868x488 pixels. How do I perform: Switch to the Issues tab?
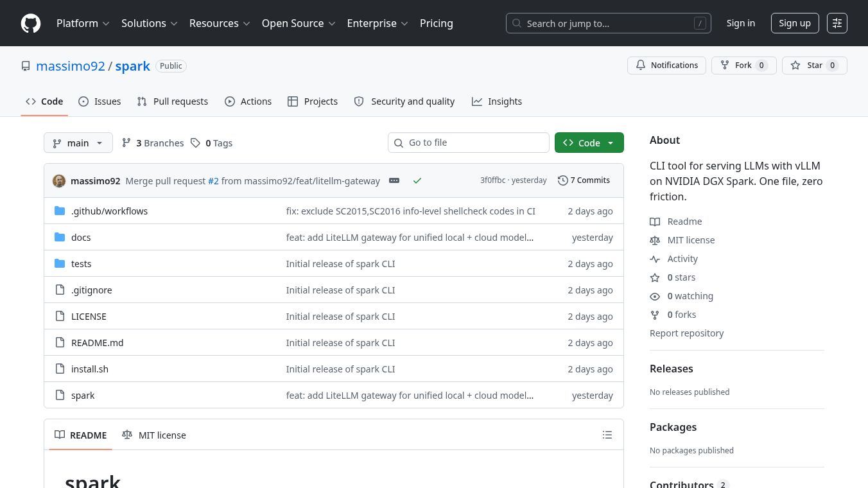tap(100, 101)
